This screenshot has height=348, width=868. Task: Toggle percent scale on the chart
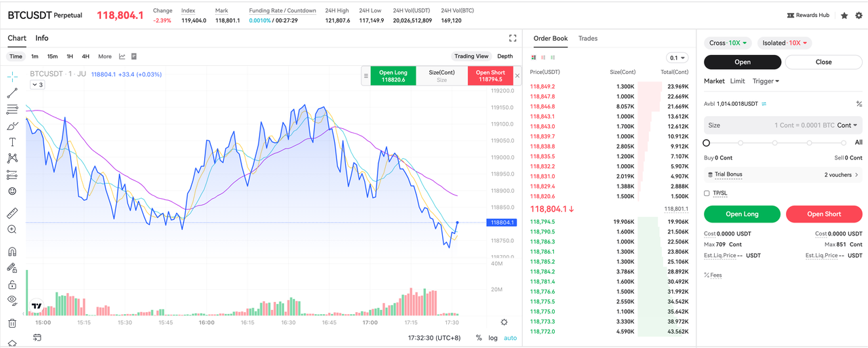tap(479, 338)
